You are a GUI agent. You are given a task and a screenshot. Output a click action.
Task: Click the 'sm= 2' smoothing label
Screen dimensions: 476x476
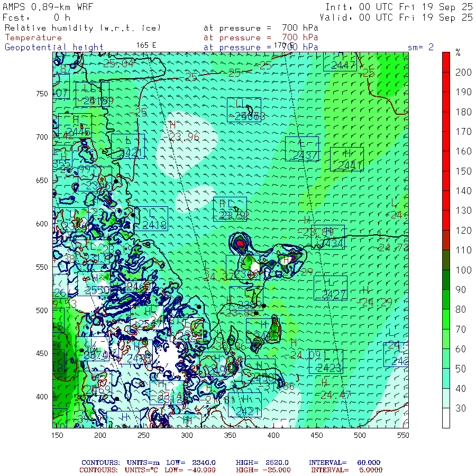pos(420,47)
